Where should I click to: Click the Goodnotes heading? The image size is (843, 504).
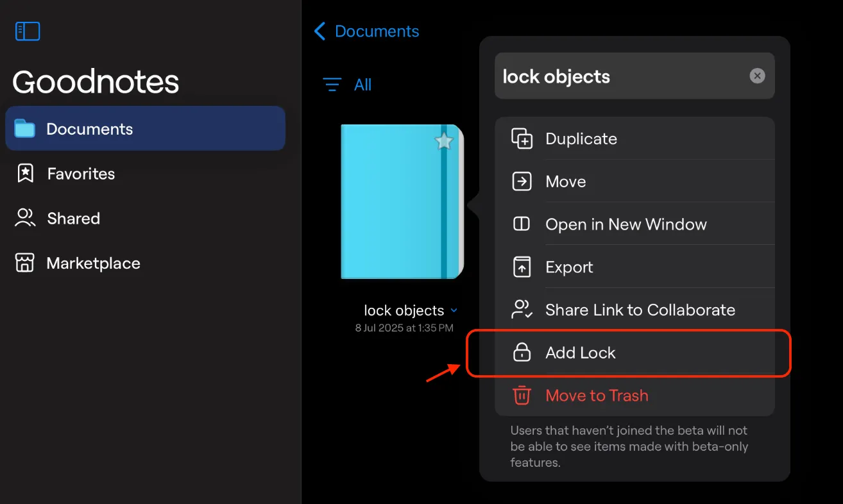pyautogui.click(x=96, y=82)
